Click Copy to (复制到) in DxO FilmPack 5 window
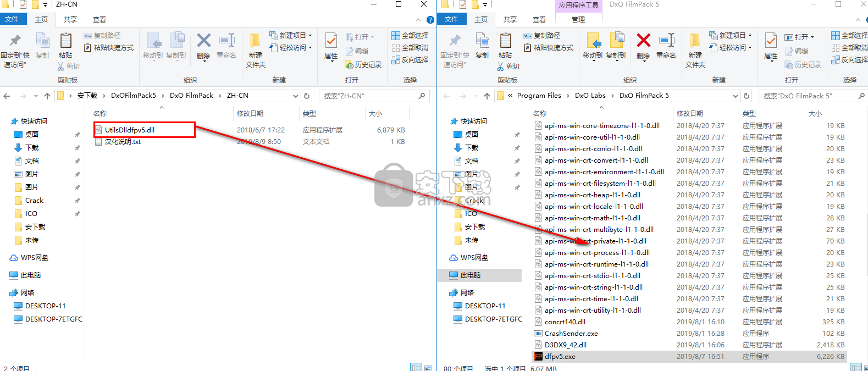 click(x=616, y=46)
